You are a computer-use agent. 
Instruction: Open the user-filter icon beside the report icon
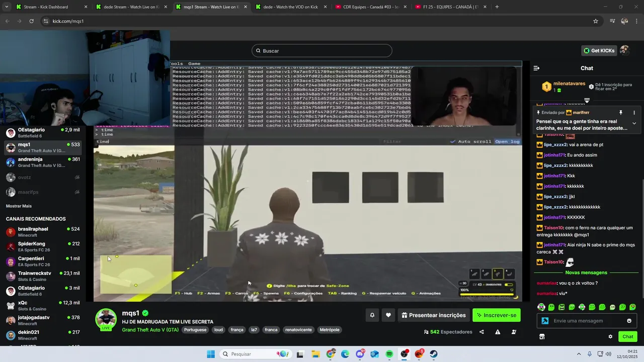coord(514,332)
